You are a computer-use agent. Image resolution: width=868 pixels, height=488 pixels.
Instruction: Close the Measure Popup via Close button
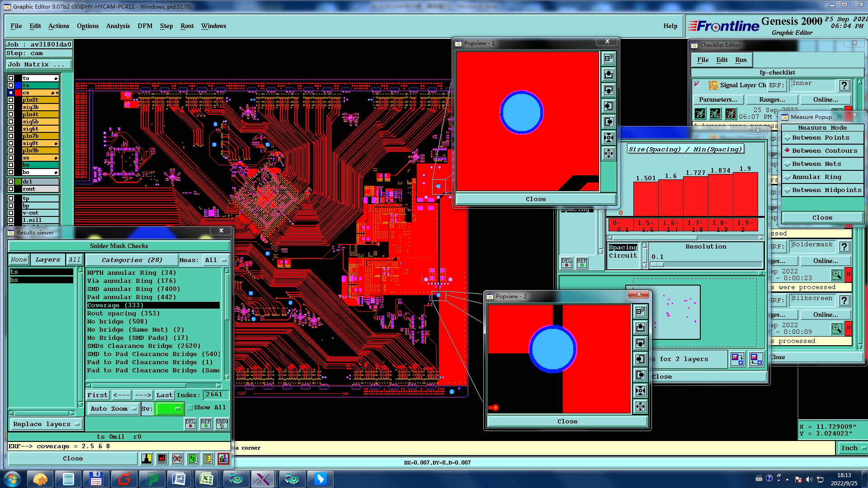pyautogui.click(x=822, y=218)
